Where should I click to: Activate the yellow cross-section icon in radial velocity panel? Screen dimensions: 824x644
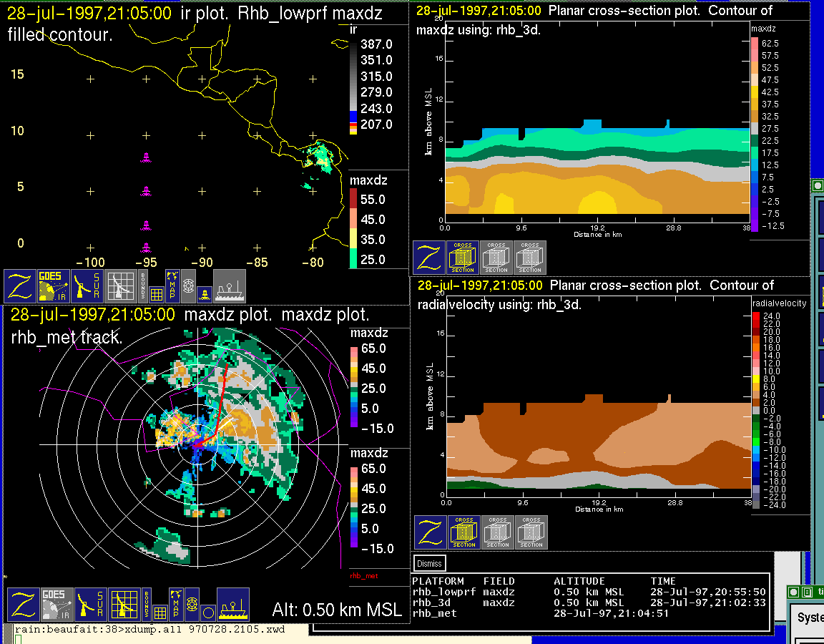click(464, 532)
